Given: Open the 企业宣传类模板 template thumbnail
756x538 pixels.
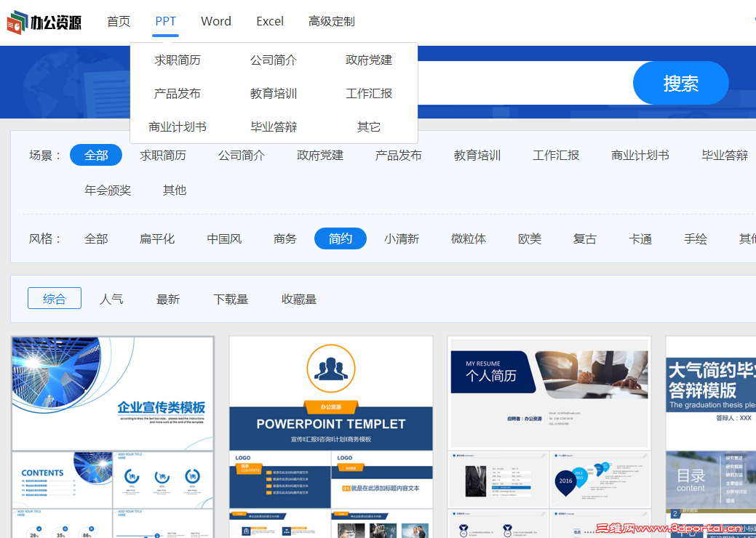Looking at the screenshot, I should click(112, 436).
